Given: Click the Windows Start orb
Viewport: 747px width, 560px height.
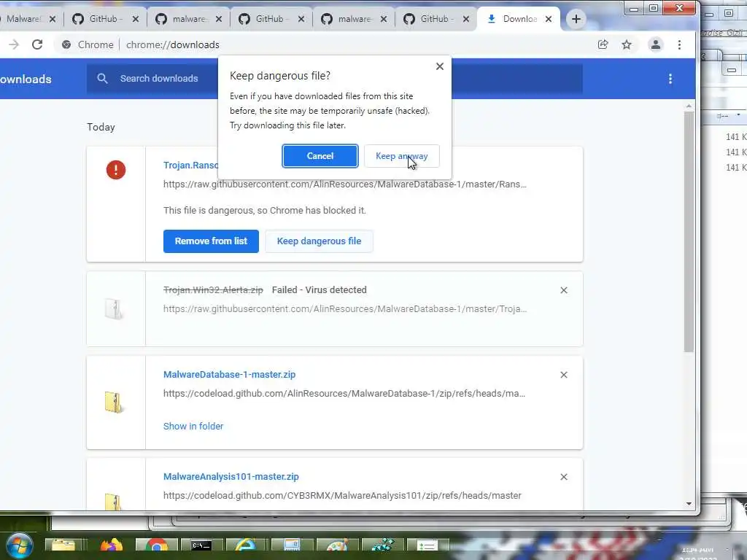Looking at the screenshot, I should (20, 545).
